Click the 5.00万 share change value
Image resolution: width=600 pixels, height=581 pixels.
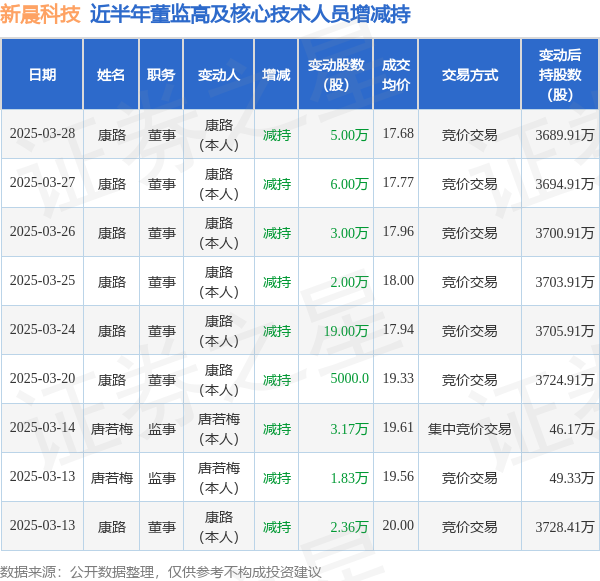pyautogui.click(x=349, y=135)
